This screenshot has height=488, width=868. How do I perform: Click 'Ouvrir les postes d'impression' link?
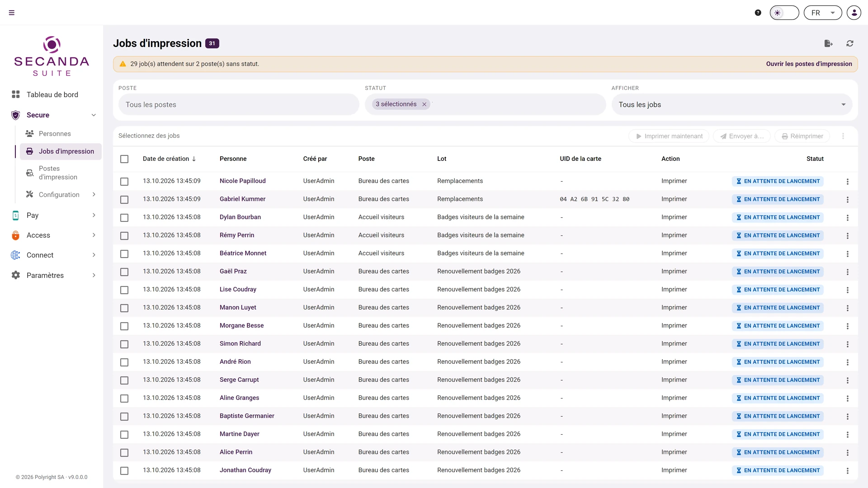pos(809,64)
